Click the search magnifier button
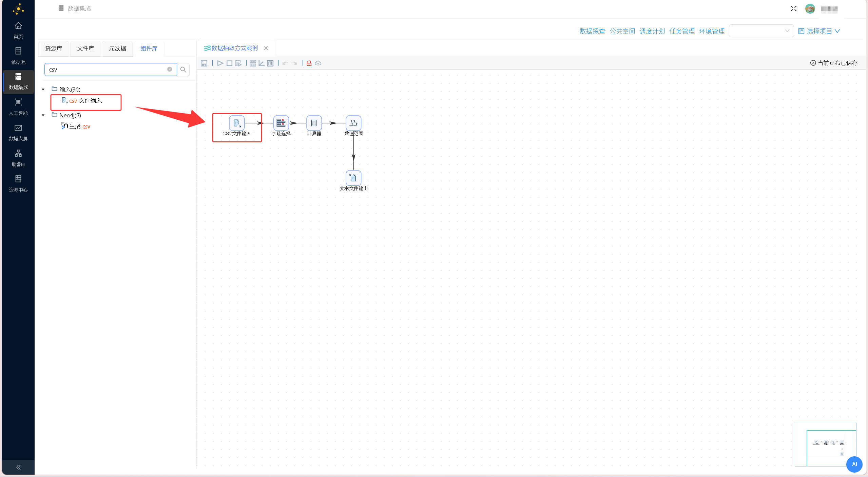This screenshot has height=477, width=868. (x=183, y=69)
